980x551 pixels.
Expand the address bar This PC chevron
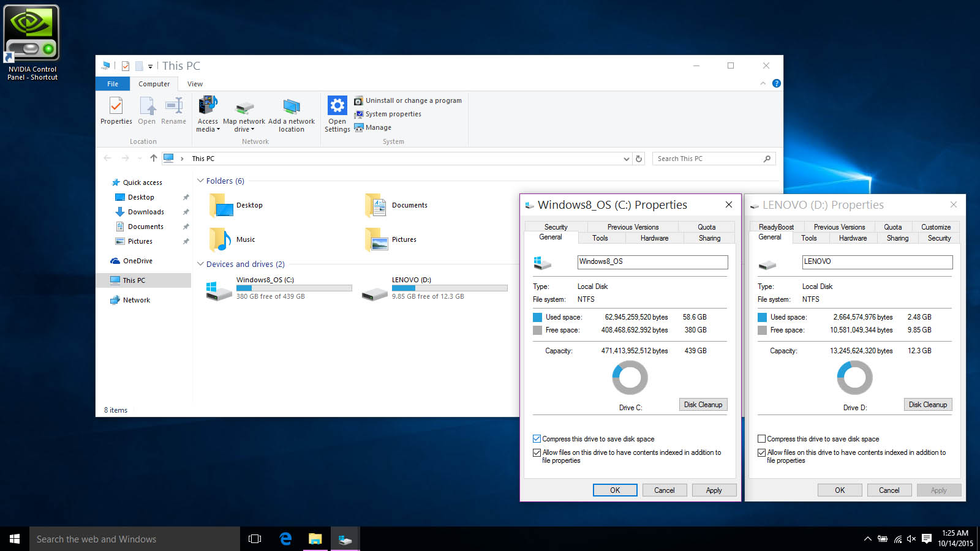[182, 159]
